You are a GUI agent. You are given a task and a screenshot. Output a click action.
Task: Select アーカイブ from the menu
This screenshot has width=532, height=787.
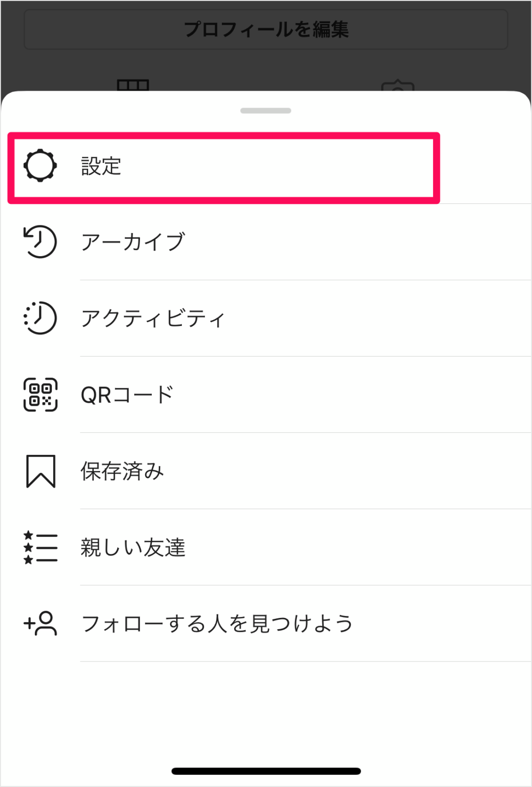[x=133, y=242]
